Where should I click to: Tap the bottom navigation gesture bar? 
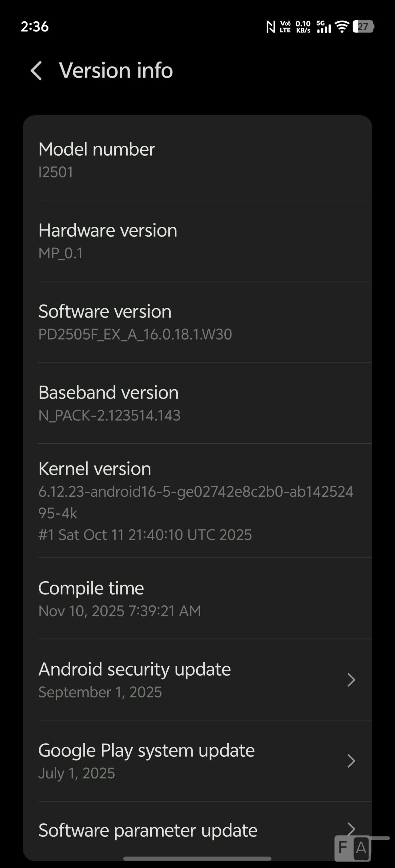(x=197, y=859)
